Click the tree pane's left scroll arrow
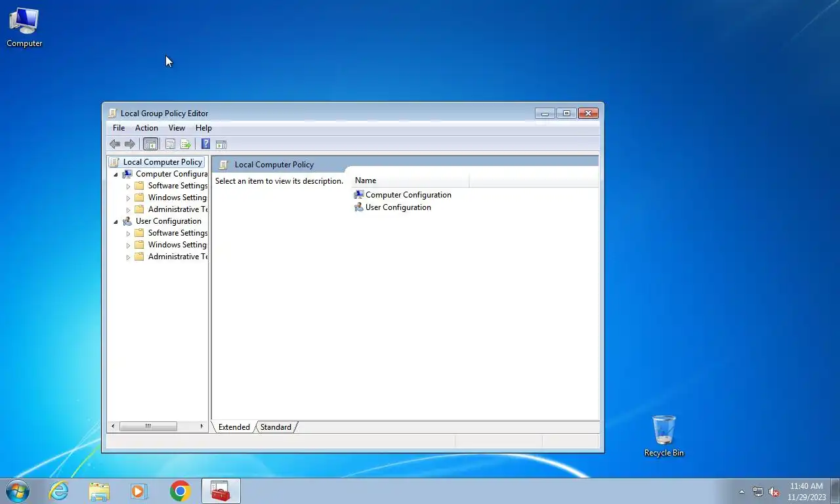The image size is (840, 504). click(x=113, y=427)
